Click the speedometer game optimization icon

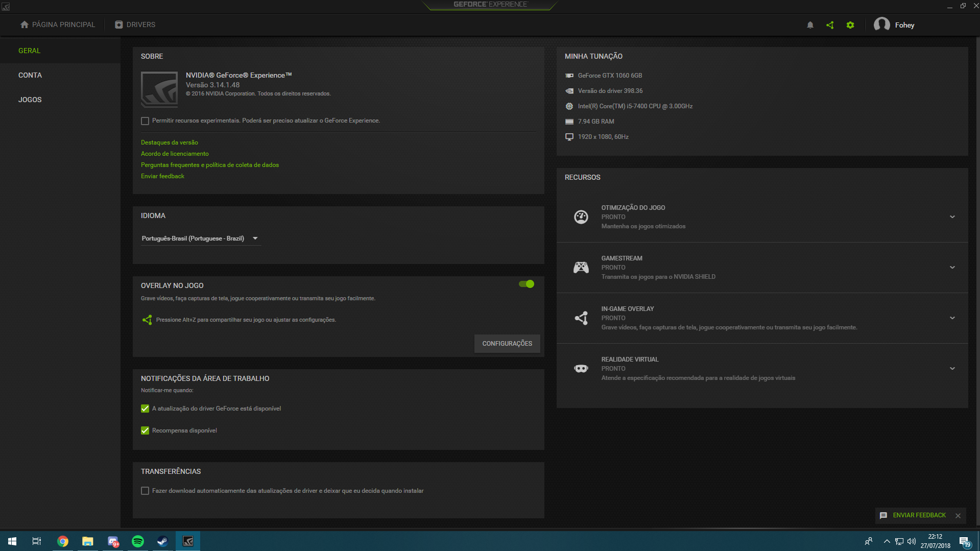pyautogui.click(x=581, y=217)
